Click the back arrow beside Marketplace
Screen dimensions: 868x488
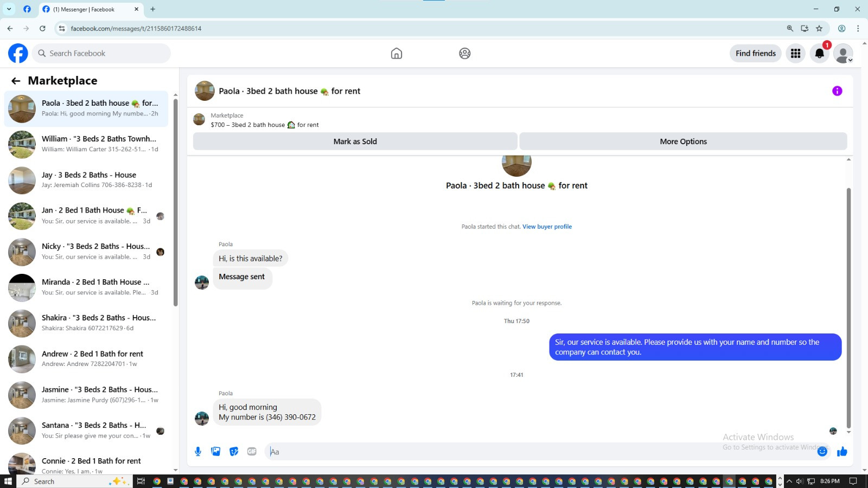16,81
